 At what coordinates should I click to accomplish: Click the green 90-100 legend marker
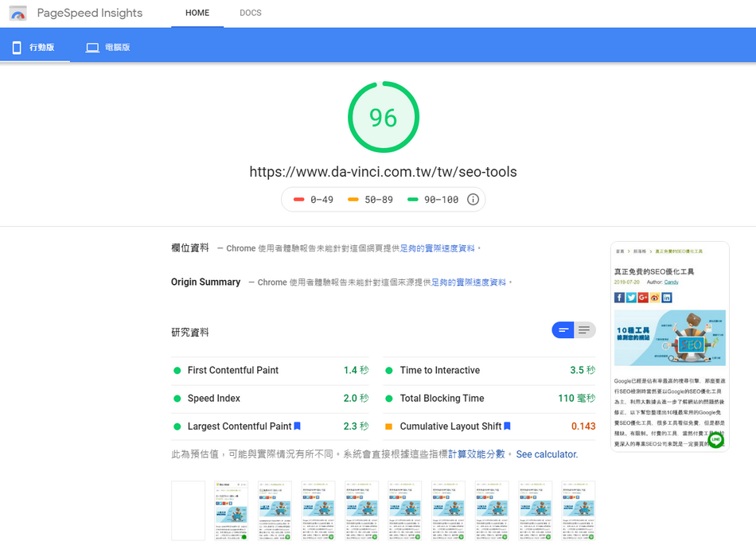[413, 200]
